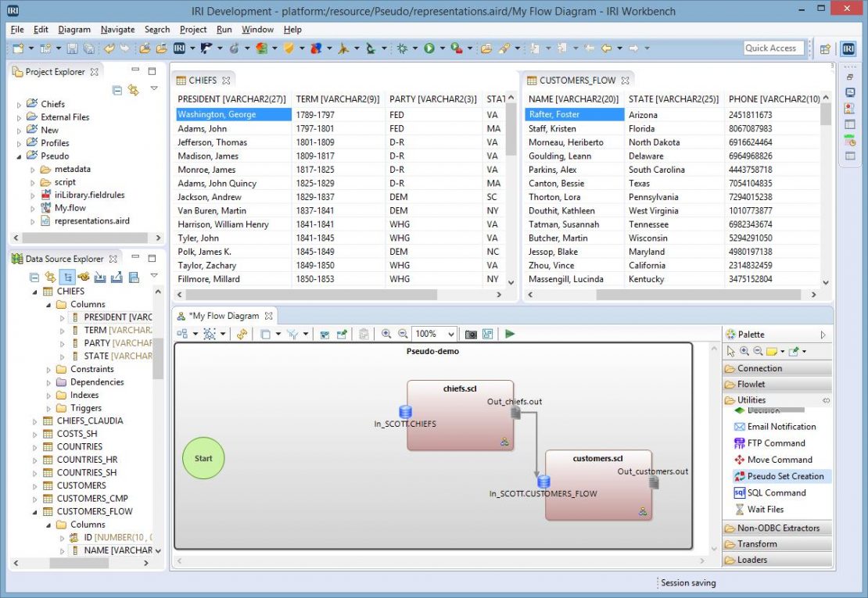Click the Project Explorer horizontal scrollbar
Screen dimensions: 868x598
point(84,238)
